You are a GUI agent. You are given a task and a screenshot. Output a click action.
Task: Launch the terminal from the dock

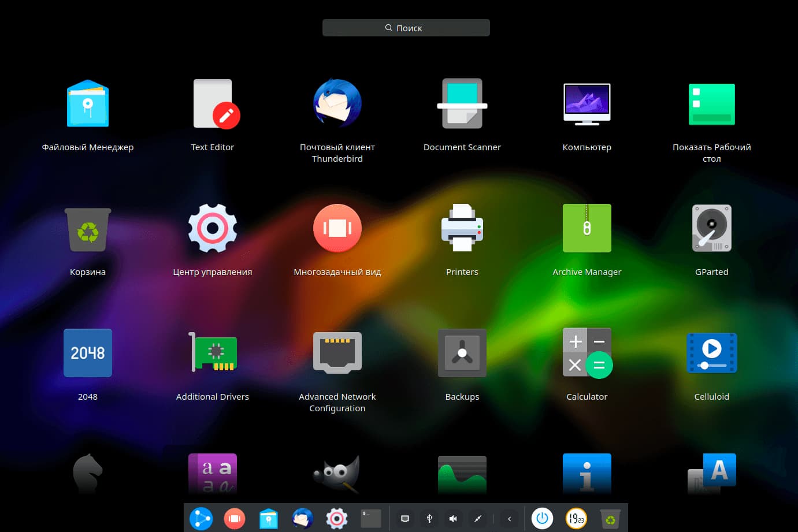pos(371,518)
